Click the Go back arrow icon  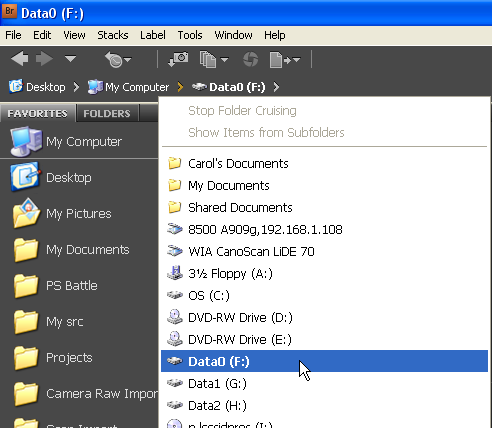coord(19,59)
